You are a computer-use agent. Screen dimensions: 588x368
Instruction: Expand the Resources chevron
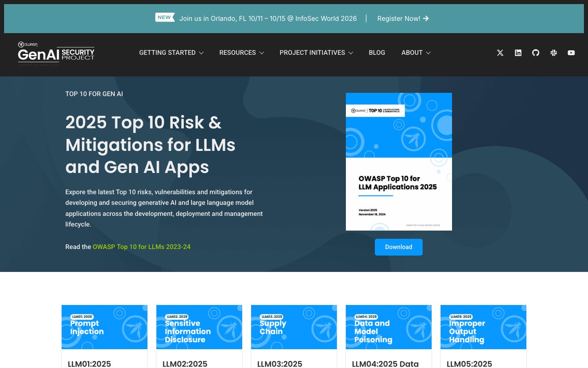pyautogui.click(x=261, y=53)
